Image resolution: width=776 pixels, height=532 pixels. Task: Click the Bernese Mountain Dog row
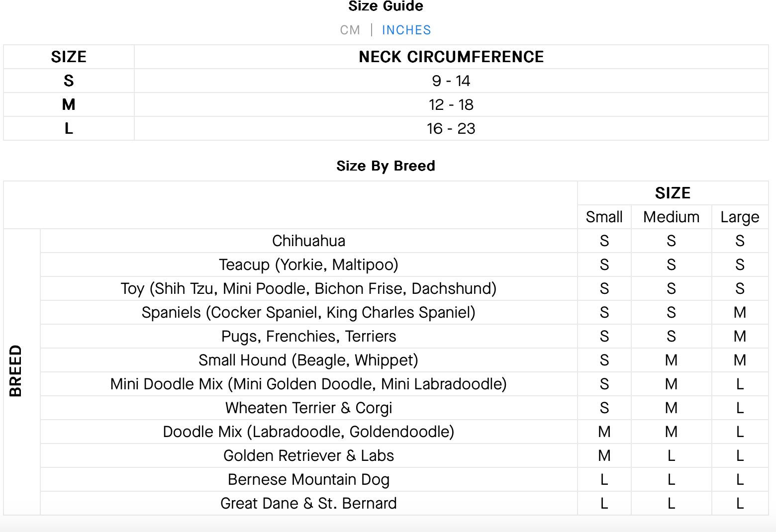(x=308, y=480)
